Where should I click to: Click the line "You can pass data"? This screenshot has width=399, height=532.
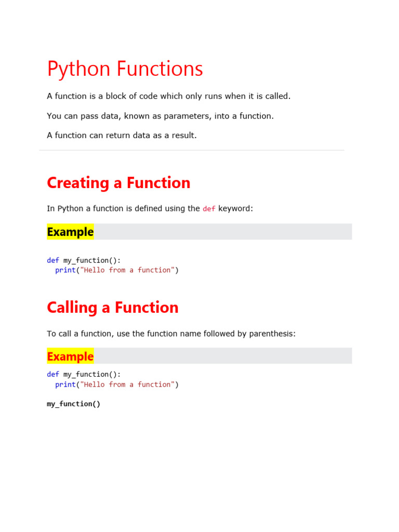(x=160, y=116)
